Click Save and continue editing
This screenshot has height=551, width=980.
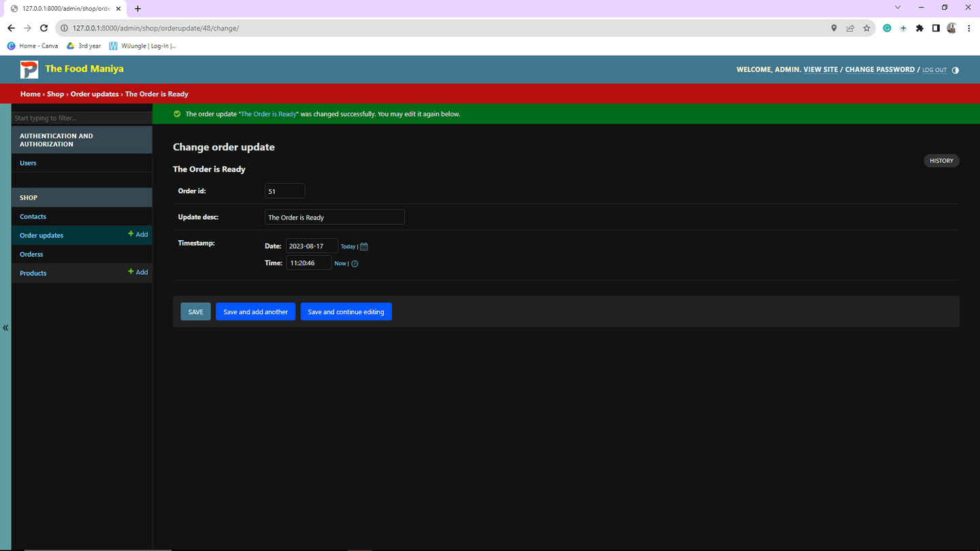tap(346, 312)
